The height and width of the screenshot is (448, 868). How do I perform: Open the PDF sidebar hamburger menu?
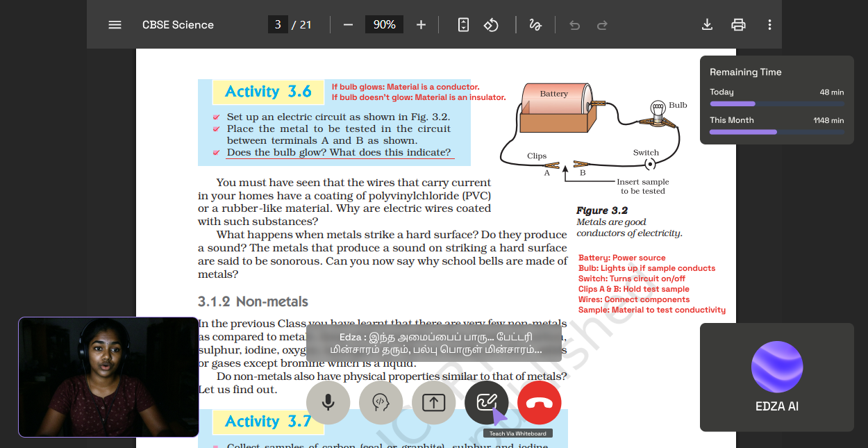[x=115, y=25]
